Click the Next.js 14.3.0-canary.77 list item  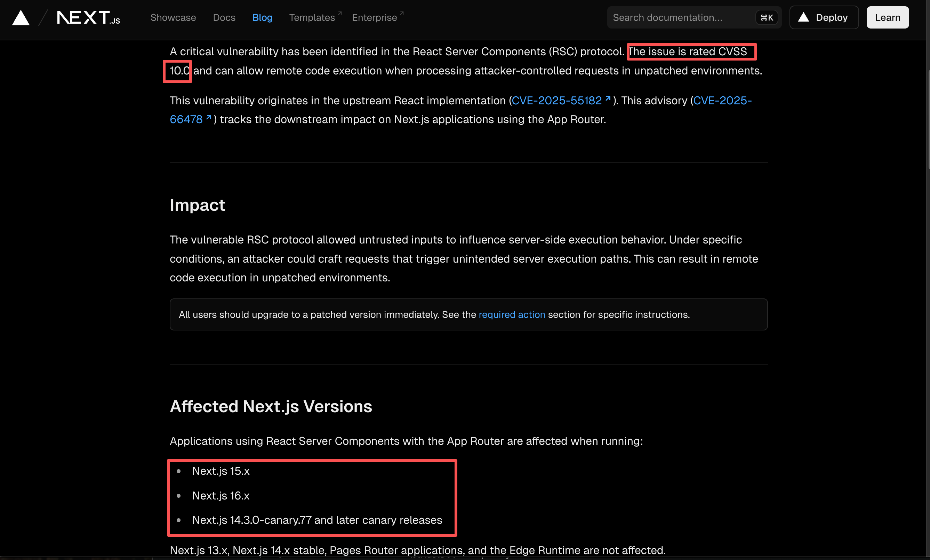[317, 520]
